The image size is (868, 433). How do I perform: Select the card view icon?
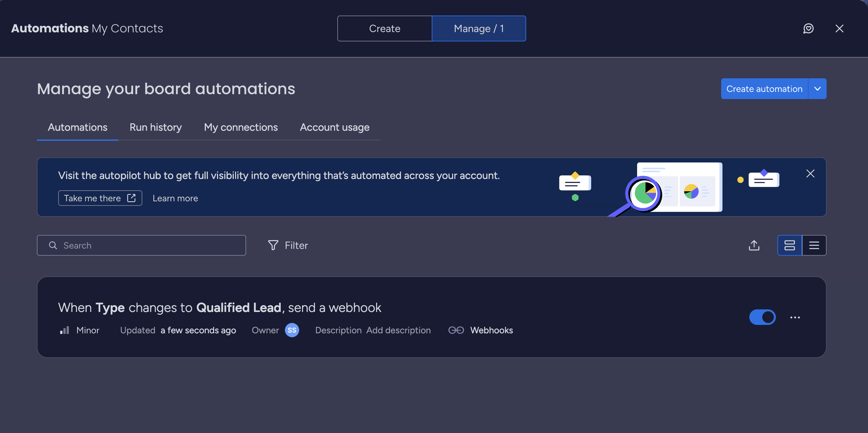[x=789, y=245]
